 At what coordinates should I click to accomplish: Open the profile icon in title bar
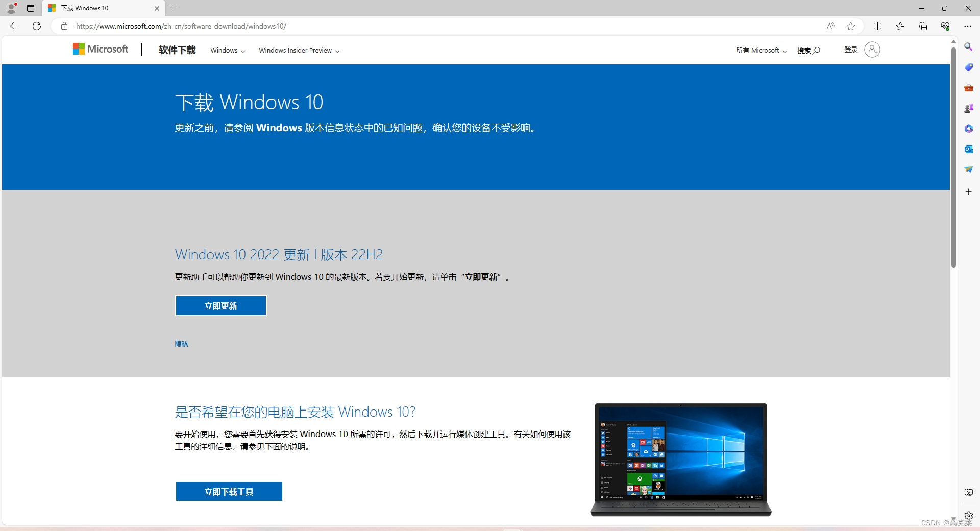pyautogui.click(x=11, y=8)
